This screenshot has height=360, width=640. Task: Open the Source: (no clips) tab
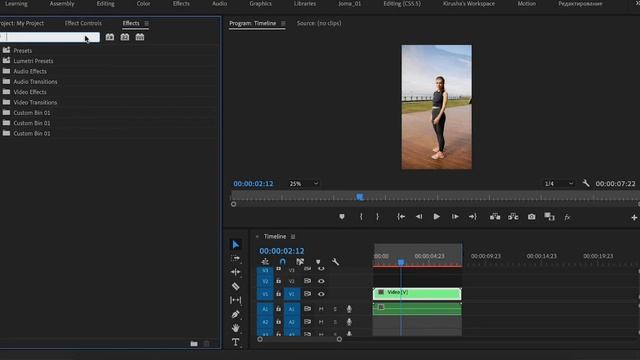tap(319, 23)
